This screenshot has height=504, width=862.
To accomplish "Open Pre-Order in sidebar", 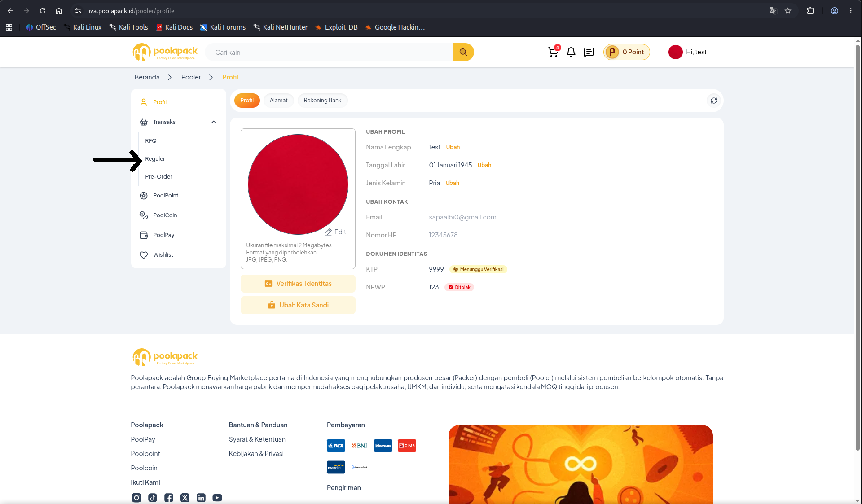I will (x=158, y=177).
